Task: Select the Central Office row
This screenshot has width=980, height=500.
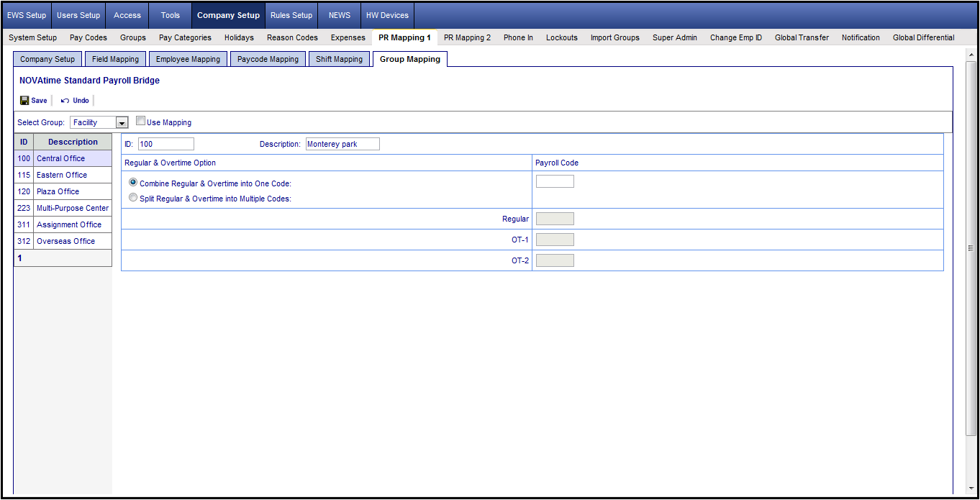Action: (x=63, y=158)
